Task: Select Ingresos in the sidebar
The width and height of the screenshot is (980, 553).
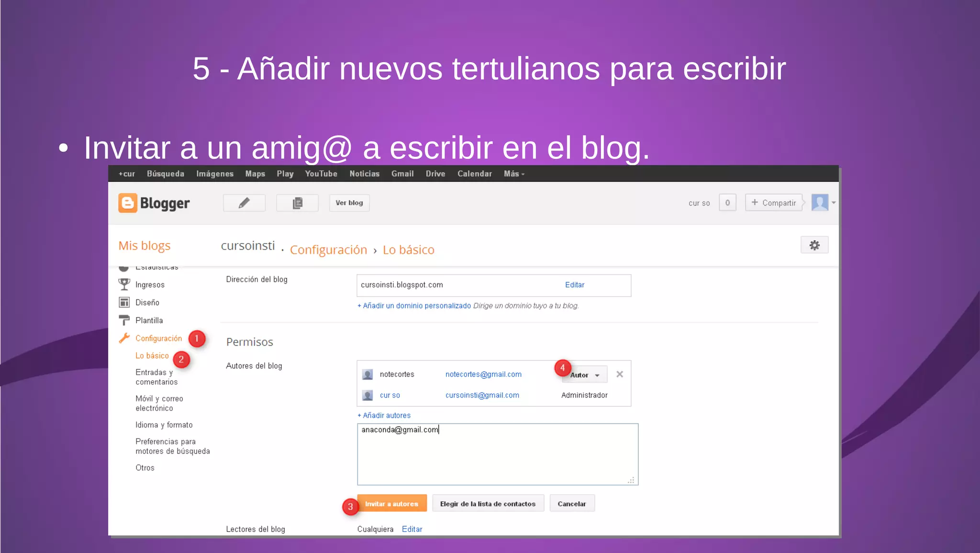Action: 150,285
